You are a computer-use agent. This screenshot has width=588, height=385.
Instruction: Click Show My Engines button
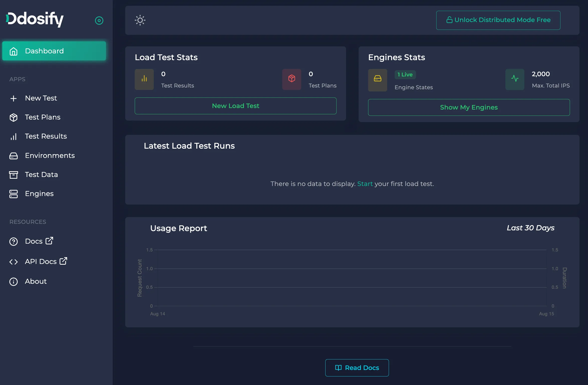coord(469,107)
